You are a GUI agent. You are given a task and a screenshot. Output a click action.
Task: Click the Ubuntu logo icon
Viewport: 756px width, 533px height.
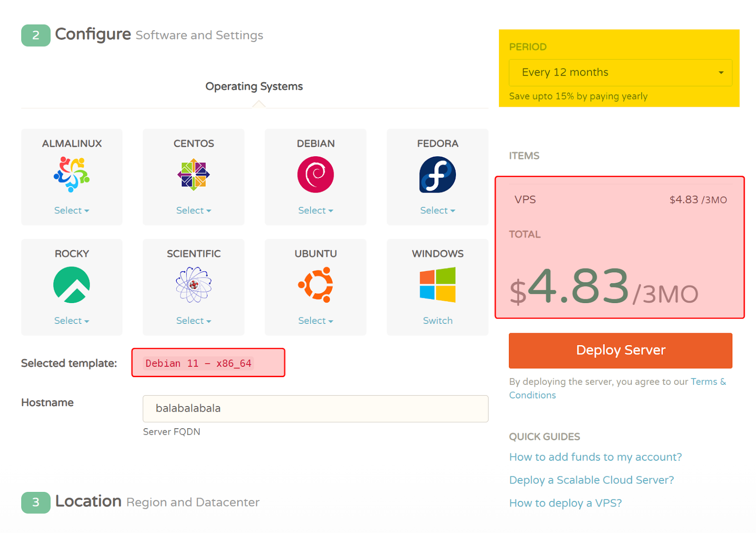[316, 285]
